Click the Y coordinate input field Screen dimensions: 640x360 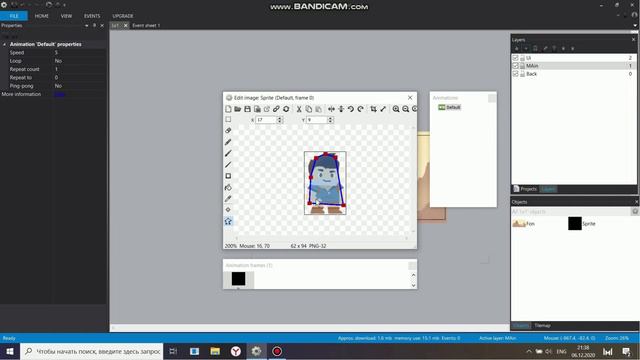(317, 120)
